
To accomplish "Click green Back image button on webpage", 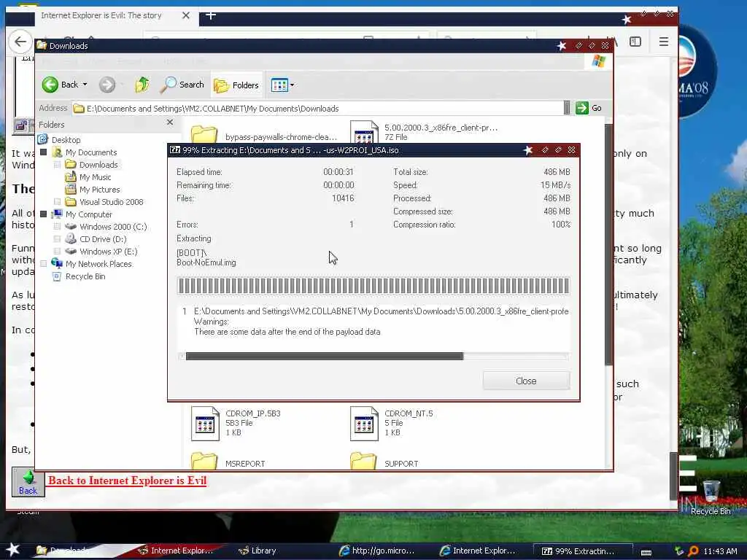I will click(x=28, y=482).
